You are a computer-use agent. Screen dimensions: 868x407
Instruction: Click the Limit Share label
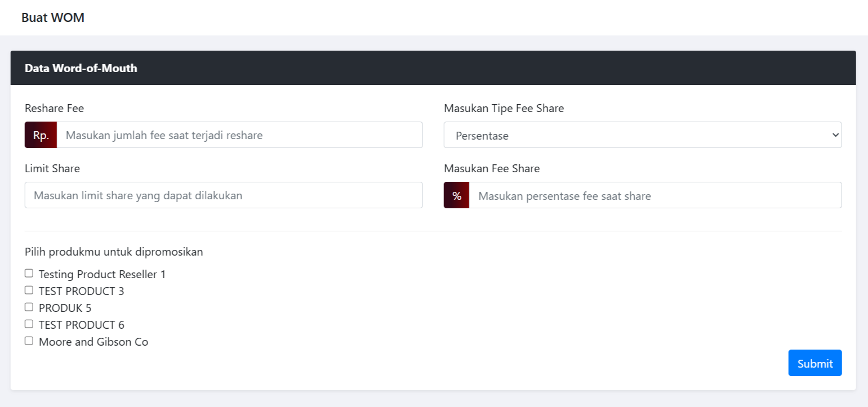click(52, 168)
